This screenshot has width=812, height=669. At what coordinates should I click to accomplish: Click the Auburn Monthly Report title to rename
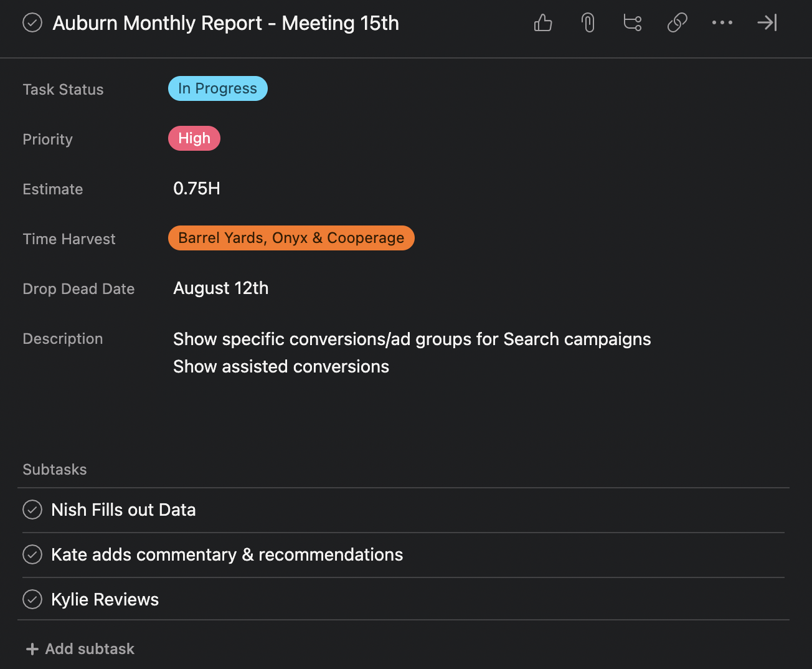[226, 23]
